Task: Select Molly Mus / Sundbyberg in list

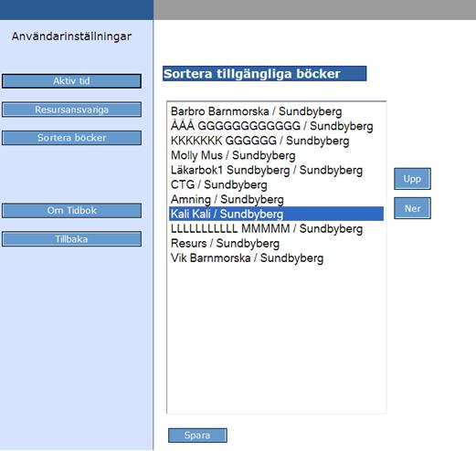Action: (276, 155)
